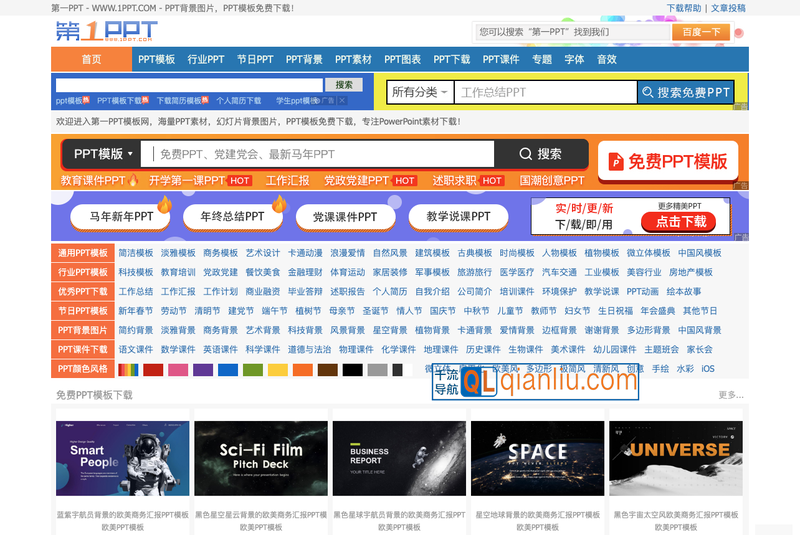Viewport: 800px width, 535px height.
Task: Focus the 工作总结PPT search input field
Action: (545, 93)
